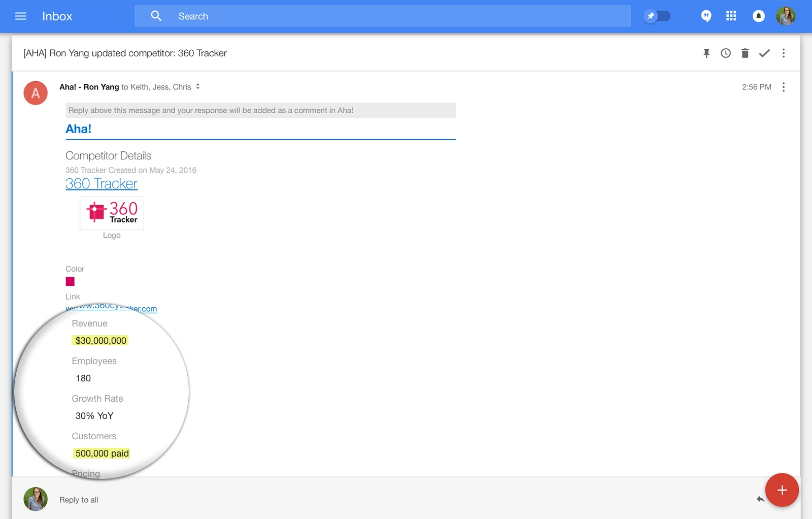Click the reply-above-this-message notice
812x519 pixels.
pyautogui.click(x=261, y=111)
